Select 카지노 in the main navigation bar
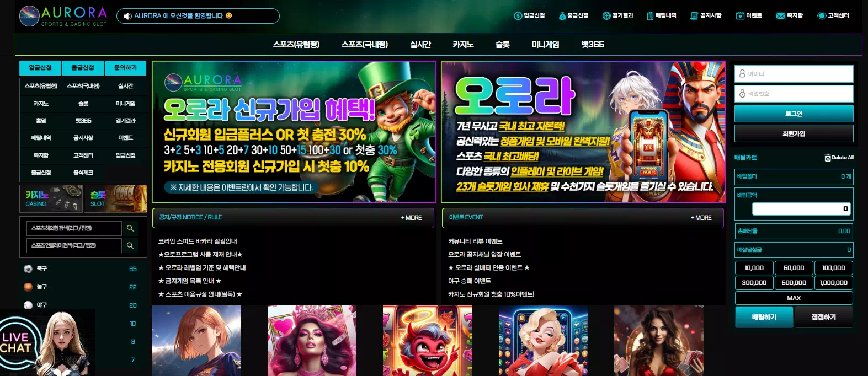This screenshot has height=376, width=868. [463, 45]
